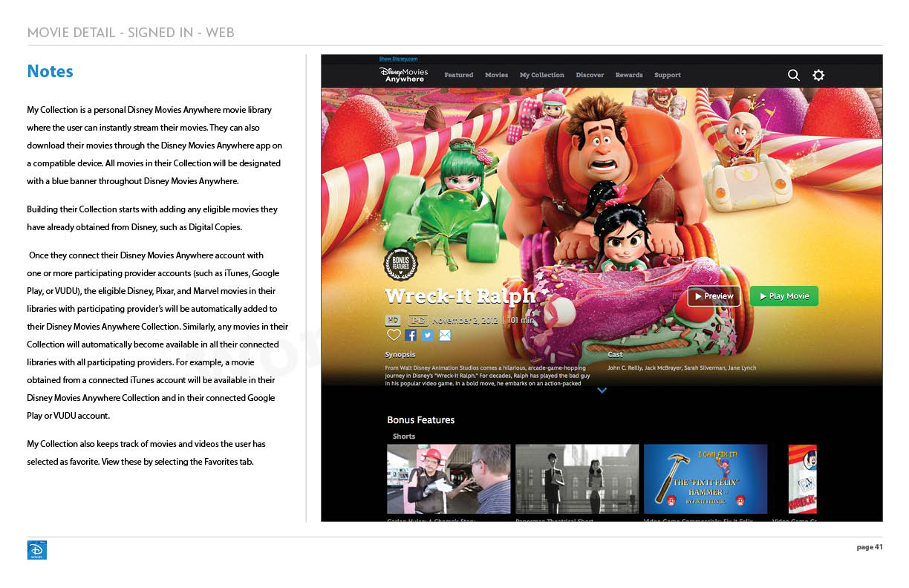The image size is (909, 588).
Task: Click the Disney Movies icon in page footer
Action: coord(36,550)
